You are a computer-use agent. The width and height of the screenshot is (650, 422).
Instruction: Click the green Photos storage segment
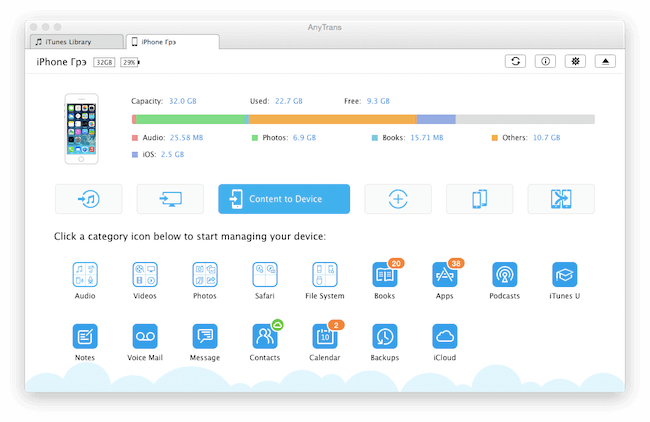click(190, 119)
